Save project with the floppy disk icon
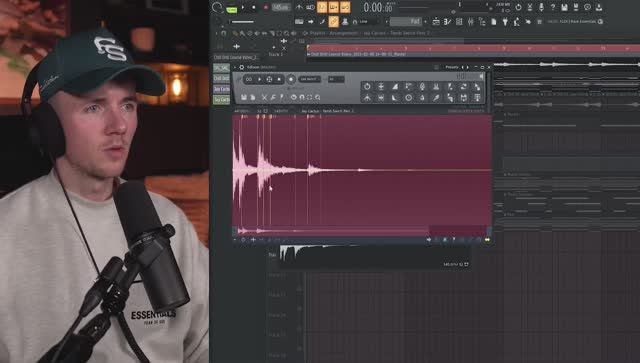Viewport: 640px width, 363px height. click(564, 7)
